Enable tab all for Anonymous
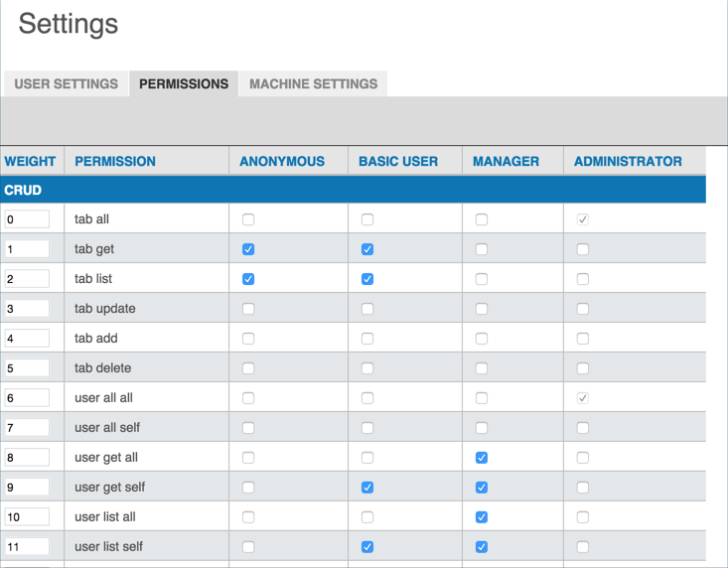 click(248, 219)
